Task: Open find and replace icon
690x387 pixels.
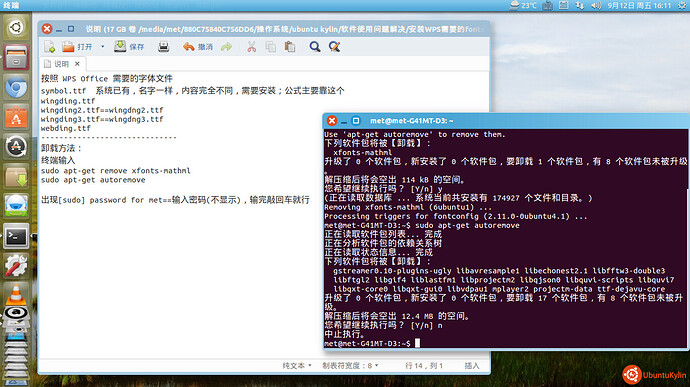Action: click(334, 47)
